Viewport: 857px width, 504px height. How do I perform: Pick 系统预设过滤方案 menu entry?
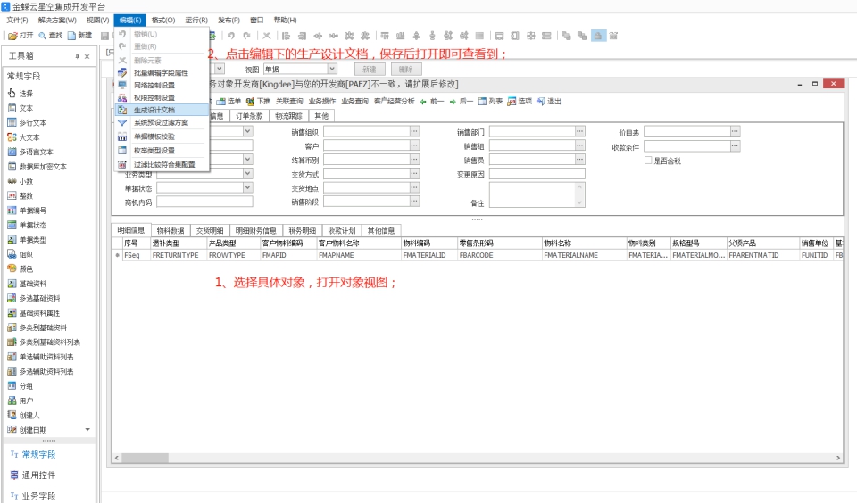coord(162,122)
